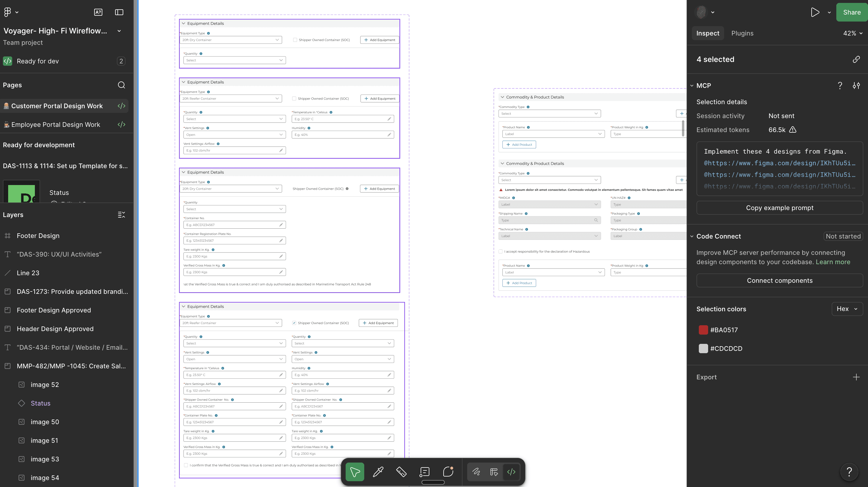The width and height of the screenshot is (868, 487).
Task: Select the annotation tool in toolbar
Action: coord(425,472)
